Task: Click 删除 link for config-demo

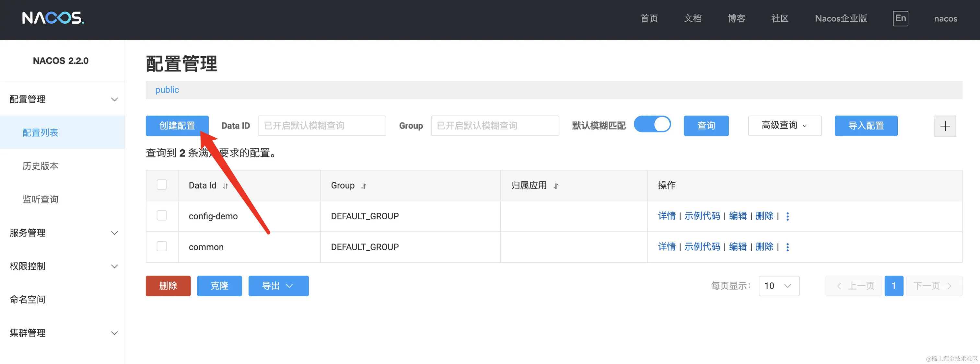Action: click(764, 216)
